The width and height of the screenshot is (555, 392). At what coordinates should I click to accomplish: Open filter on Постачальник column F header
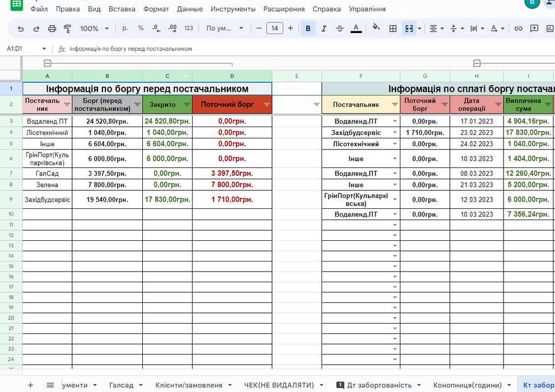pos(395,105)
